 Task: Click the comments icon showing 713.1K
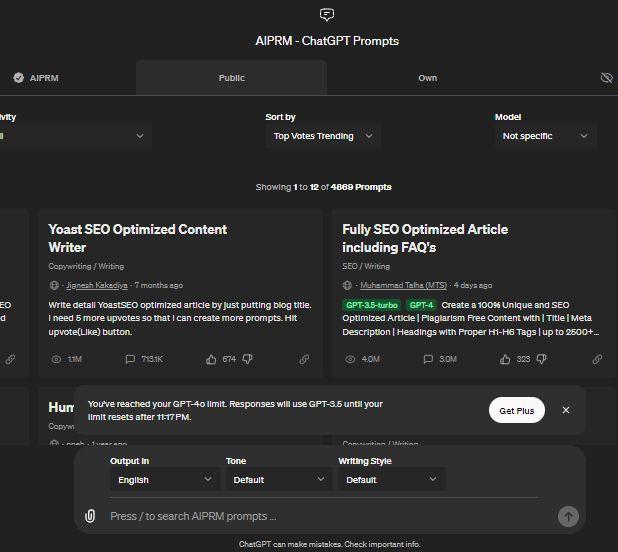point(130,359)
